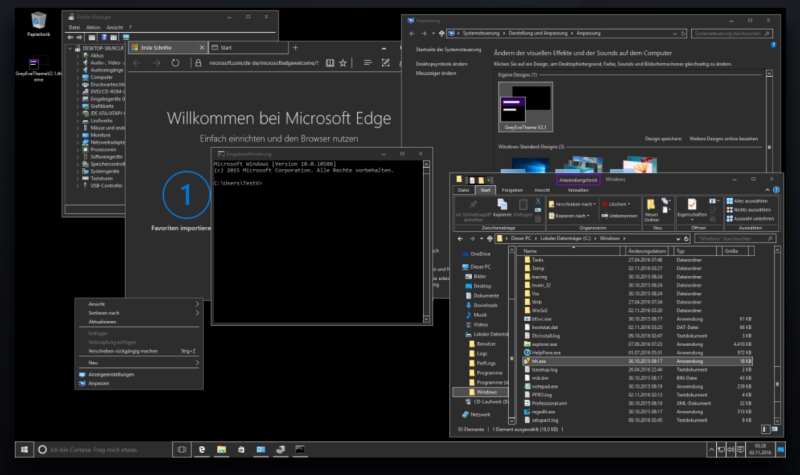Screen dimensions: 800x475
Task: Open Edge reading view book icon
Action: 330,63
